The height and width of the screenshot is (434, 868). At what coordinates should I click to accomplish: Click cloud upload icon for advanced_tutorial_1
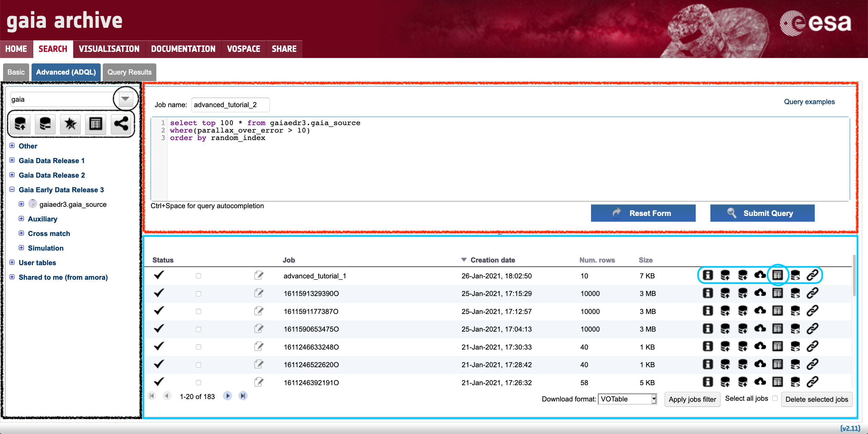[x=760, y=275]
